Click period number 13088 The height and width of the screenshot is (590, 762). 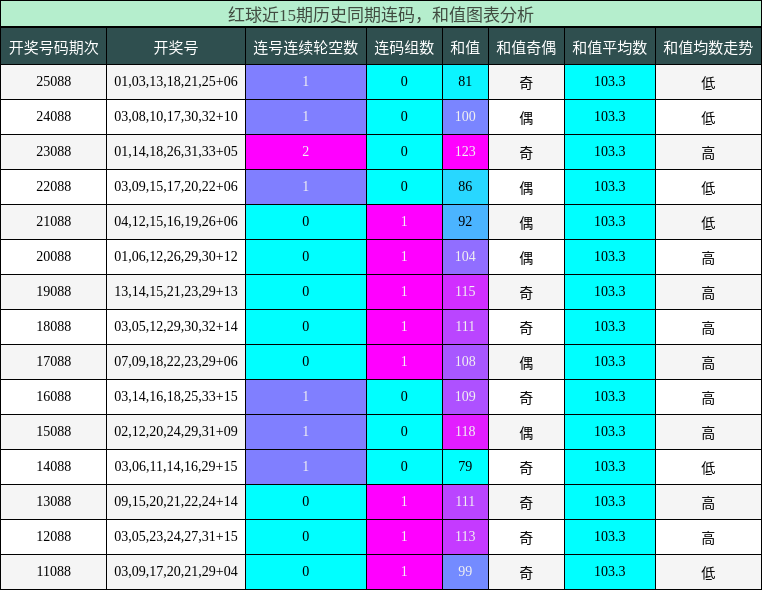click(x=53, y=502)
